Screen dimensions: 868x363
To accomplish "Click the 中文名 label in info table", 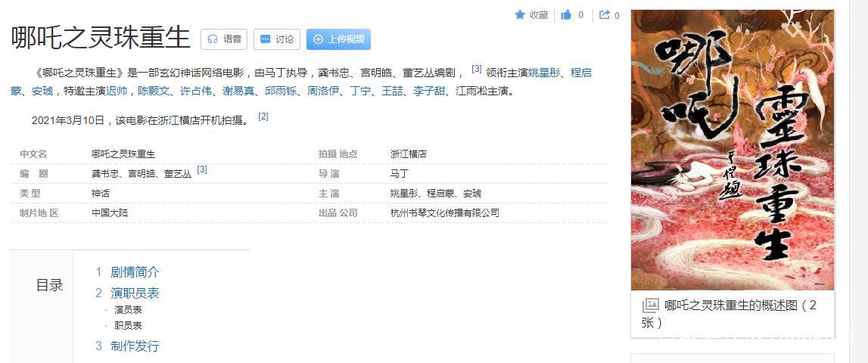I will tap(33, 154).
